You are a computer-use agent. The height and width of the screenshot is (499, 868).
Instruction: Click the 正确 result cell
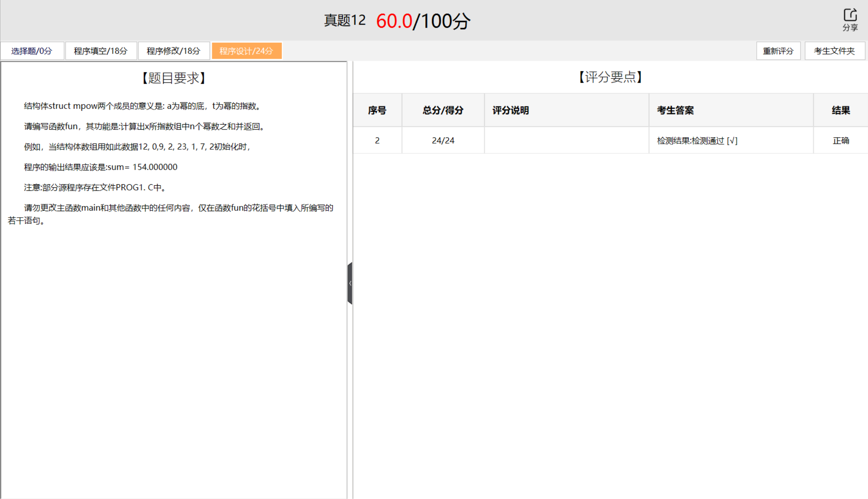(841, 141)
